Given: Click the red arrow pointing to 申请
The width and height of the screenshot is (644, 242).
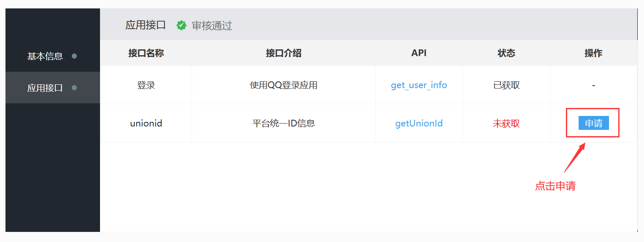Looking at the screenshot, I should pos(574,158).
